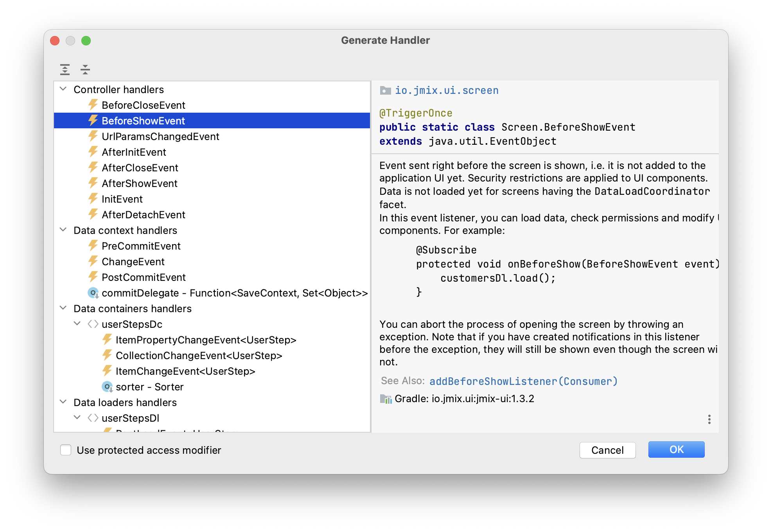This screenshot has height=532, width=772.
Task: Collapse the userStepsDc node
Action: pos(77,324)
